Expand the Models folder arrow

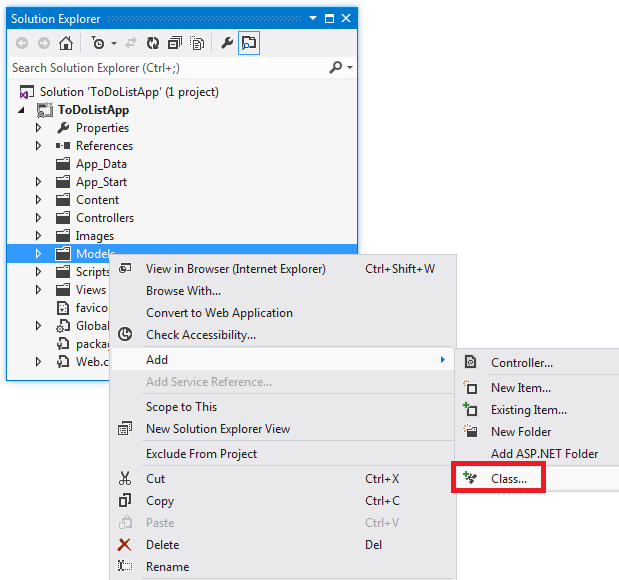click(x=38, y=253)
